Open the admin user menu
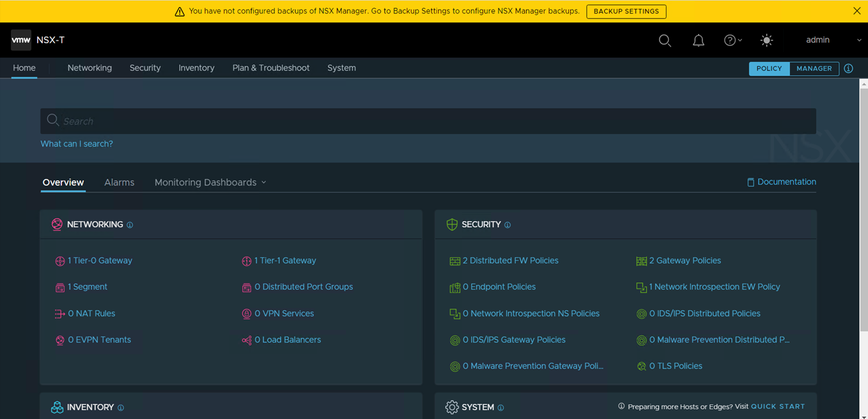This screenshot has height=419, width=868. (832, 40)
